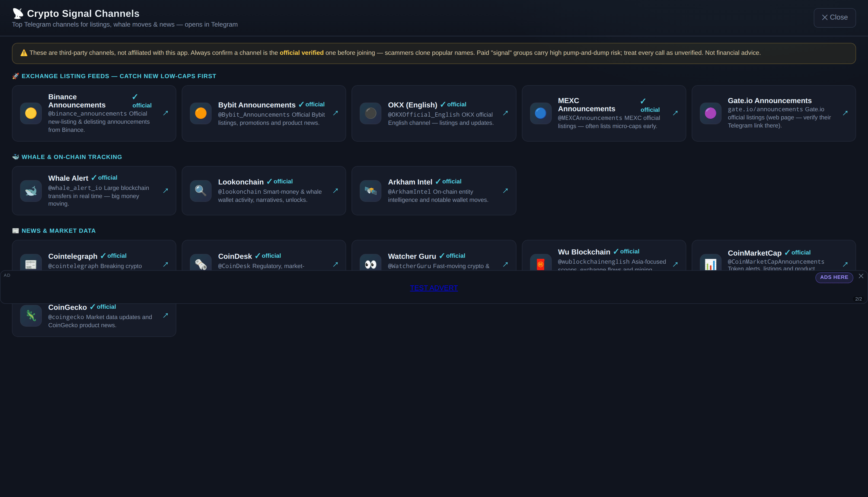This screenshot has width=868, height=497.
Task: Click the @lookonchain handle text
Action: pyautogui.click(x=240, y=192)
